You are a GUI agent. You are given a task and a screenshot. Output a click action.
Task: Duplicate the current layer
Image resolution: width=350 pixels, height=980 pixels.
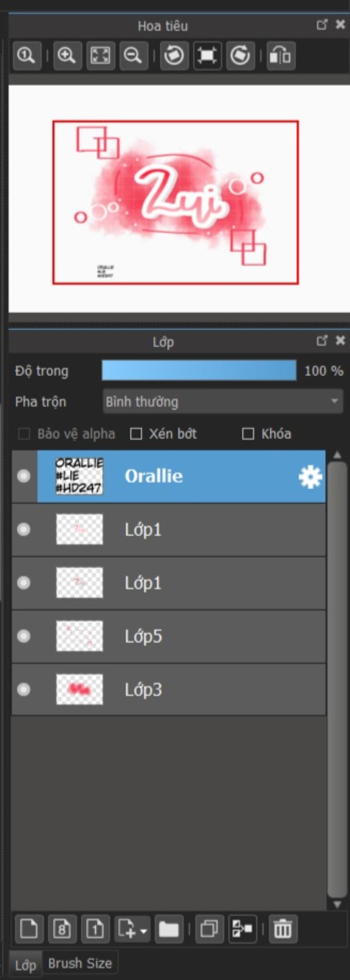[x=209, y=929]
